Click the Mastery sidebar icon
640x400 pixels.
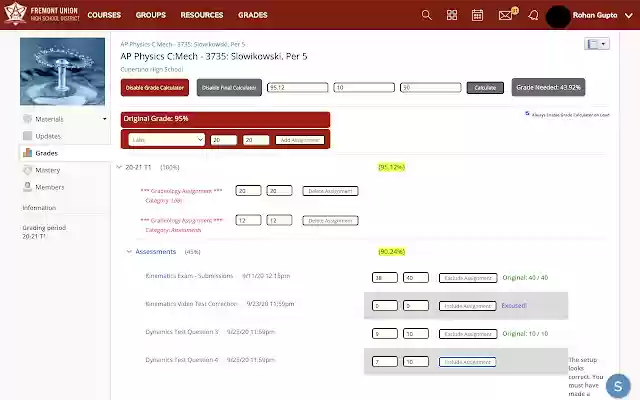(x=28, y=170)
